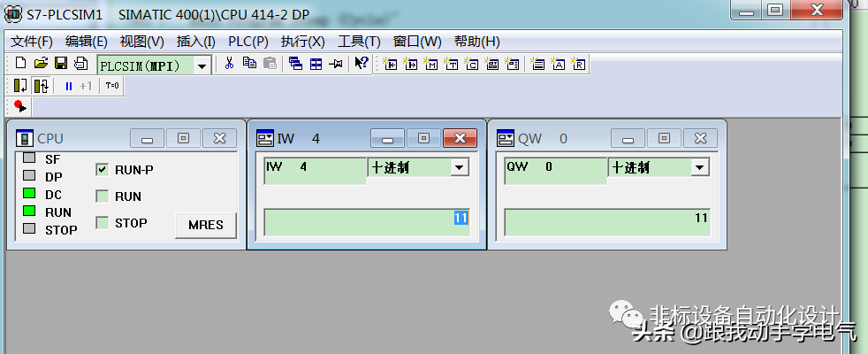The height and width of the screenshot is (354, 868).
Task: Insert an input variable view
Action: 391,64
